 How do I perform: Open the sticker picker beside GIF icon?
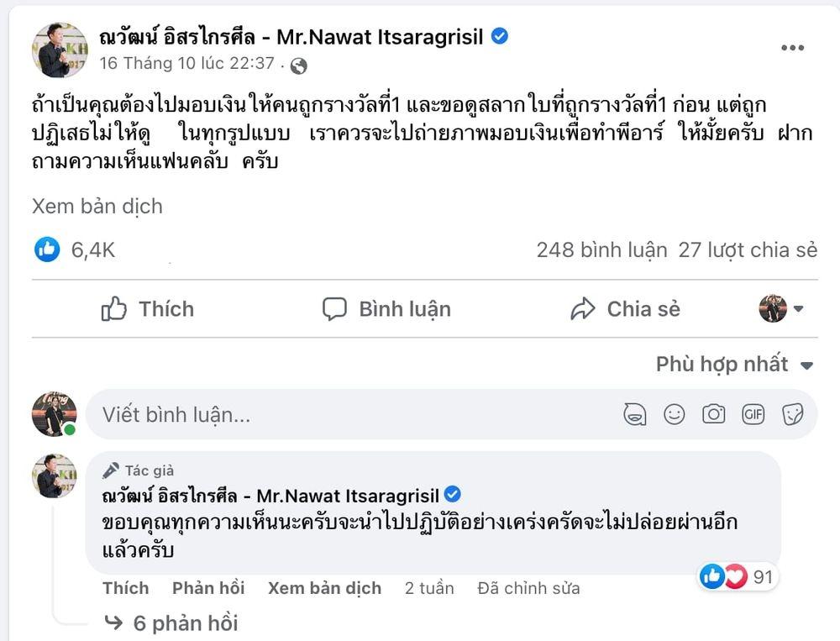pos(792,414)
